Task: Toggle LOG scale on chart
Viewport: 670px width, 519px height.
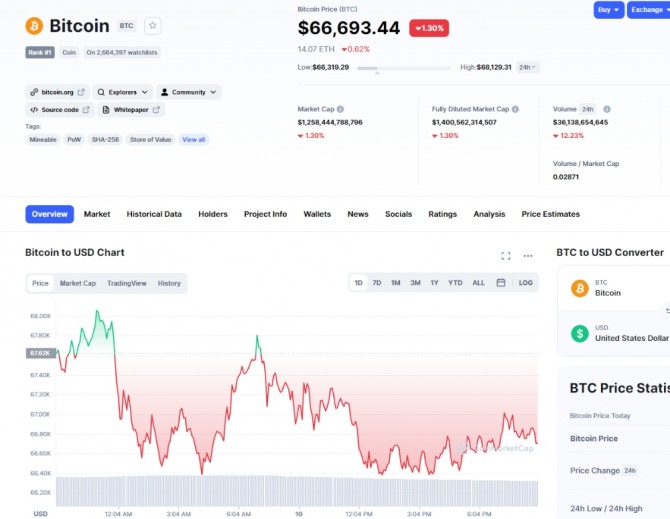Action: point(526,283)
